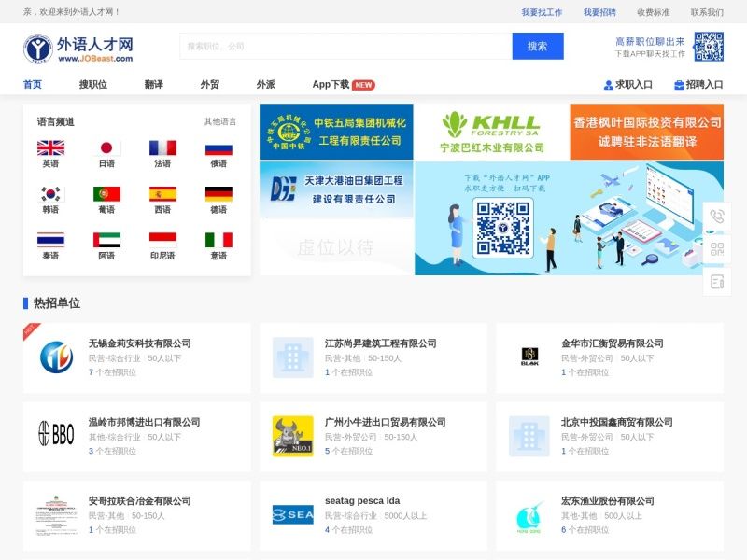
Task: Open the 中铁五局集团机械化 banner ad
Action: [x=336, y=132]
